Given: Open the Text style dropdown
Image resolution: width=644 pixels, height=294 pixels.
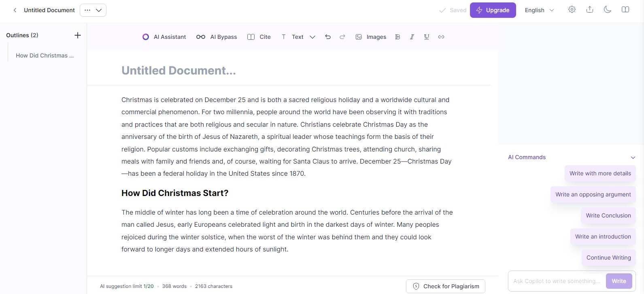Looking at the screenshot, I should pos(298,37).
